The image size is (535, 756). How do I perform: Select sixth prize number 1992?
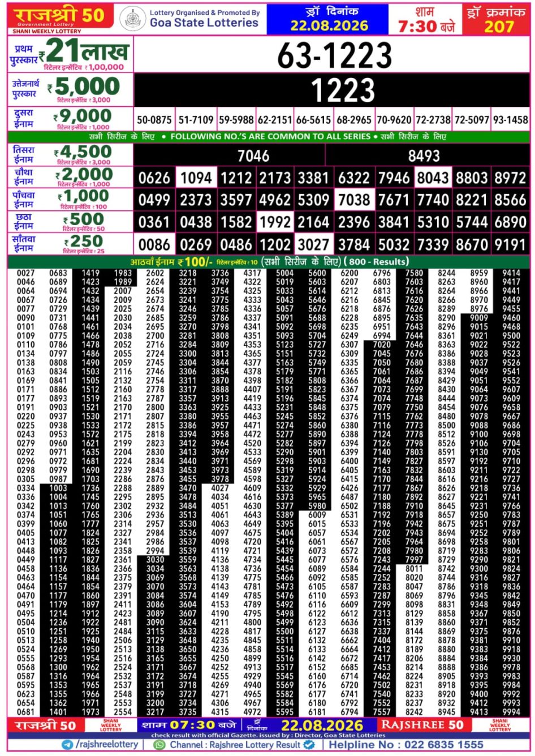pos(275,222)
